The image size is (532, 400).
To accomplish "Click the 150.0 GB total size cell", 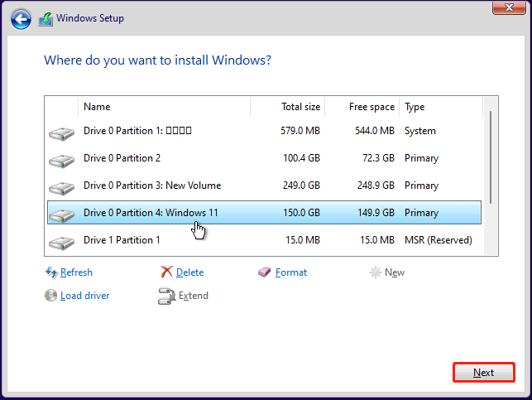I will 302,213.
